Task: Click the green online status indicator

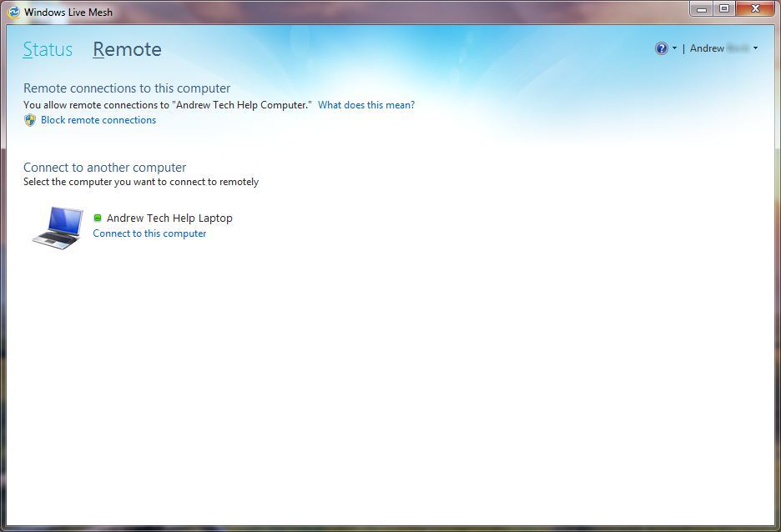Action: tap(98, 218)
